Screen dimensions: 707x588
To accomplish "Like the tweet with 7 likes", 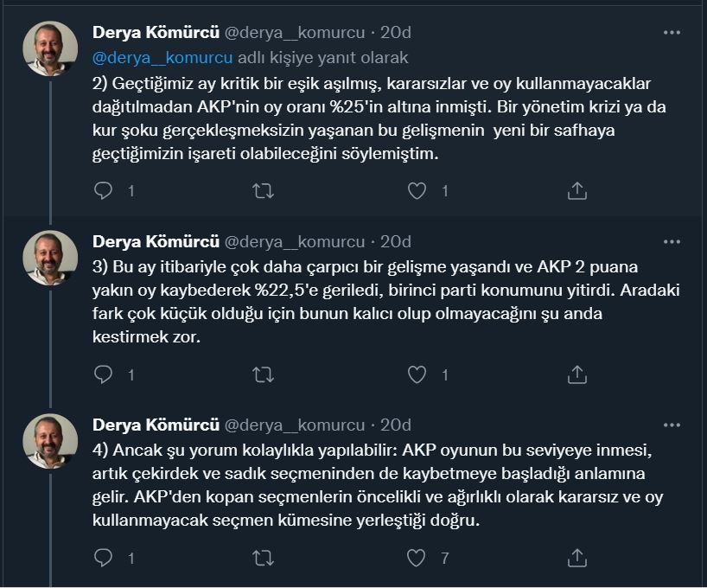I will [x=417, y=558].
